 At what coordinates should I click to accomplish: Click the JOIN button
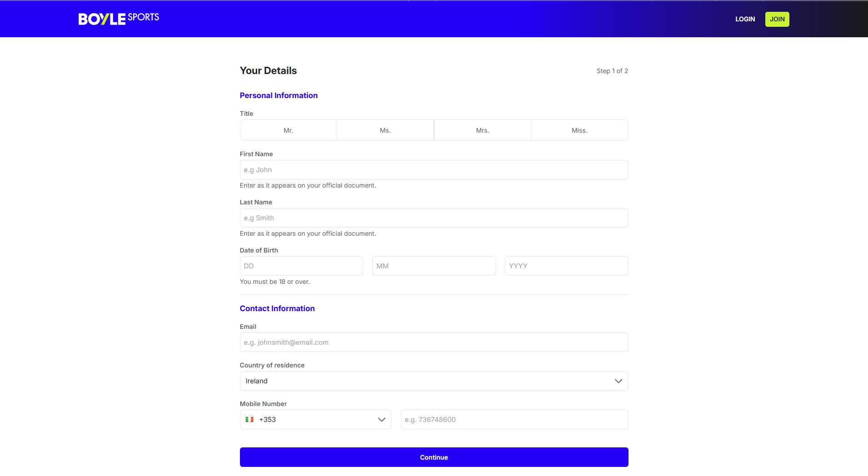777,19
